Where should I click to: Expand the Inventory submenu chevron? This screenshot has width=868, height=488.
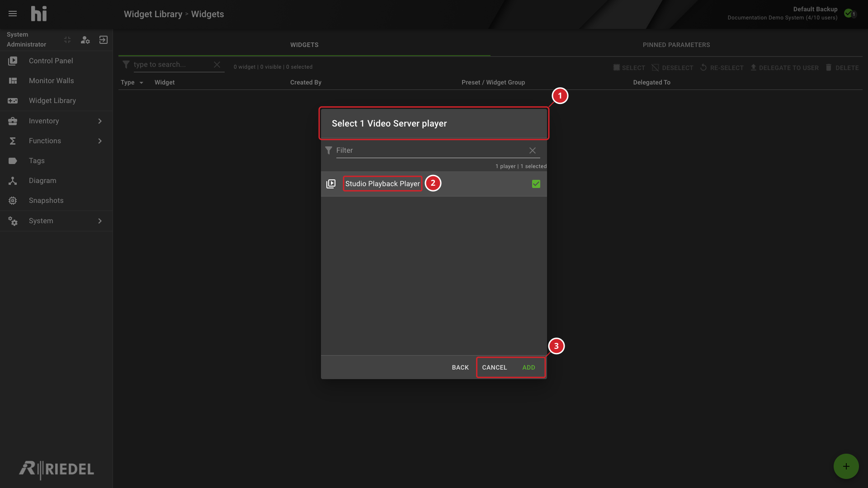point(100,121)
